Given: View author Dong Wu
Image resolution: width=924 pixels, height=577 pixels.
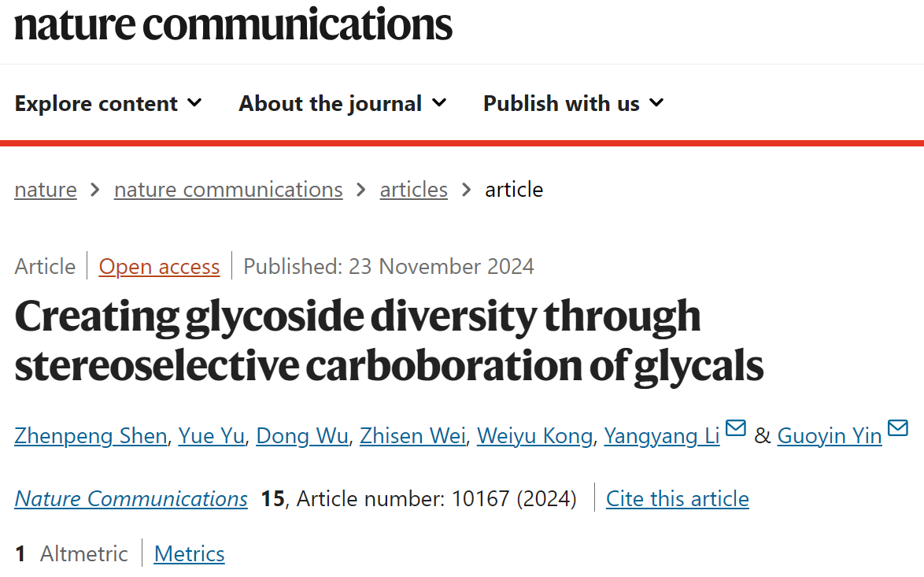Looking at the screenshot, I should 302,435.
